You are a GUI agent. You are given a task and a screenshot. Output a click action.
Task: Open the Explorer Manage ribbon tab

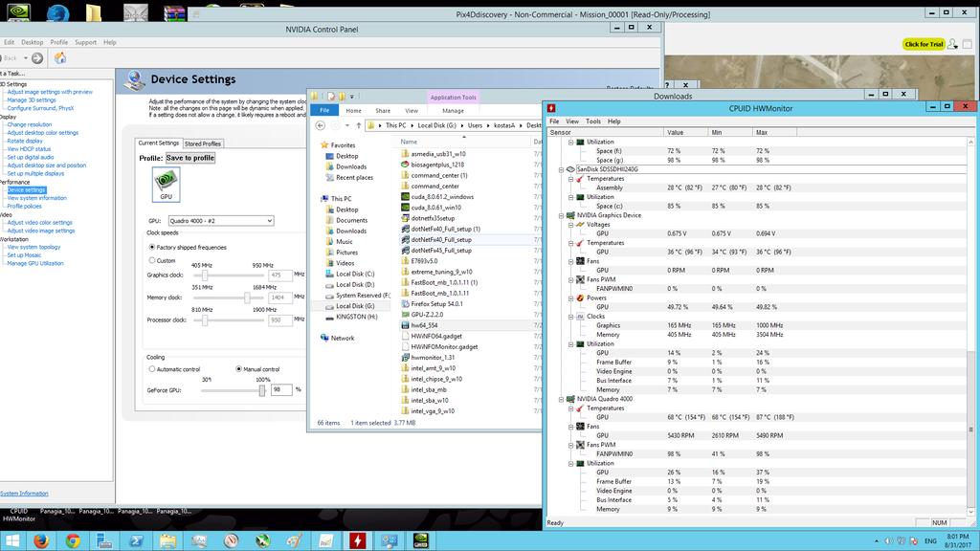click(x=453, y=111)
